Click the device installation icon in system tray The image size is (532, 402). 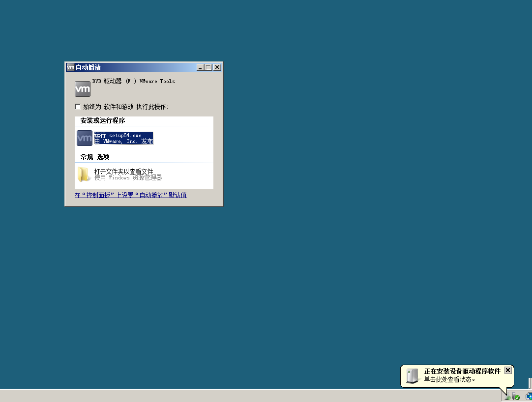click(507, 397)
